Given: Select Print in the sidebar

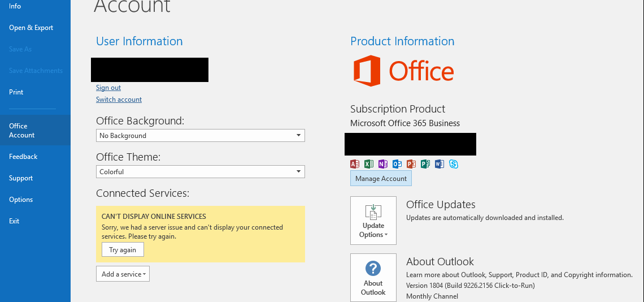Looking at the screenshot, I should click(x=16, y=92).
